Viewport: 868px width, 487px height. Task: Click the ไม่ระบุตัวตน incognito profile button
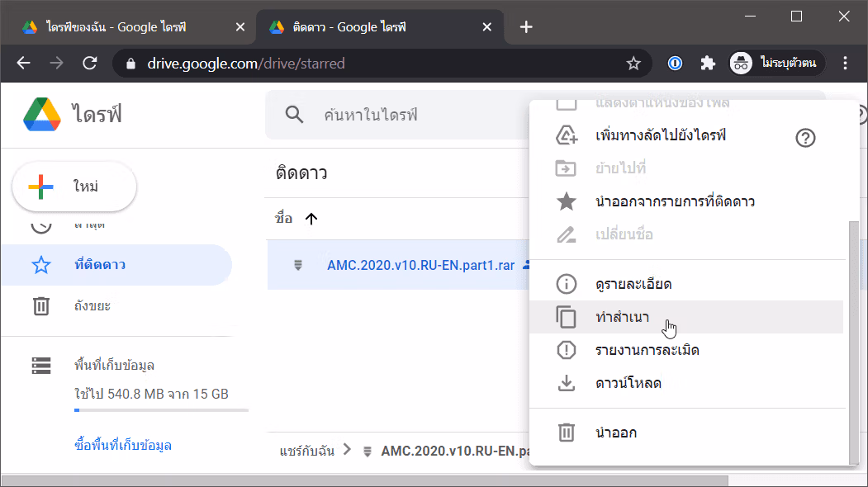pyautogui.click(x=776, y=64)
